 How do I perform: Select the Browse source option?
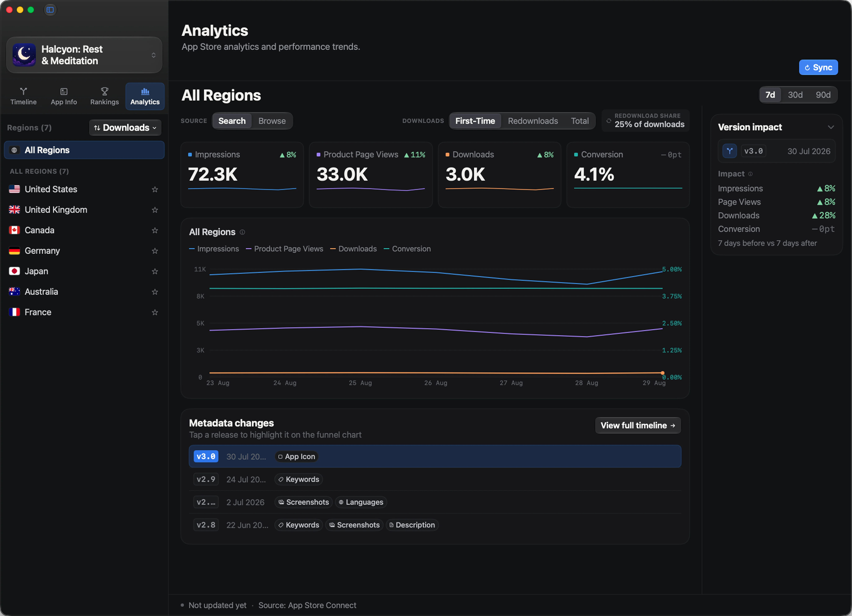272,121
